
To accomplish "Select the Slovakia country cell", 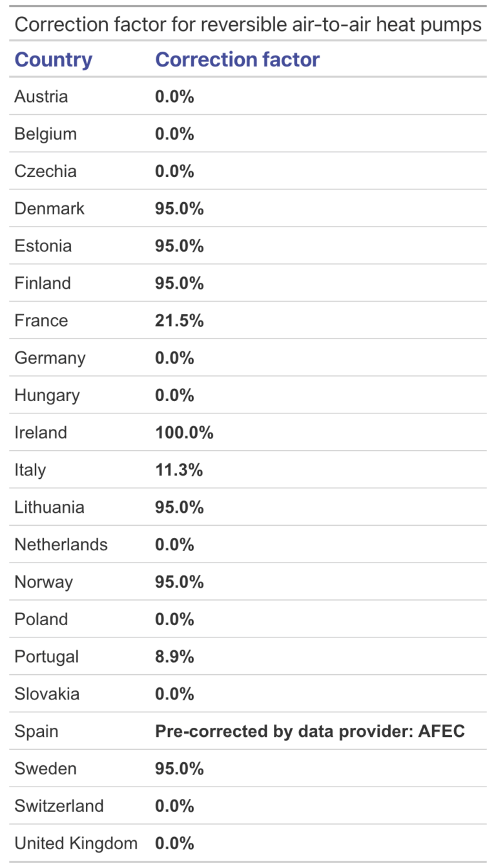I will tap(47, 694).
